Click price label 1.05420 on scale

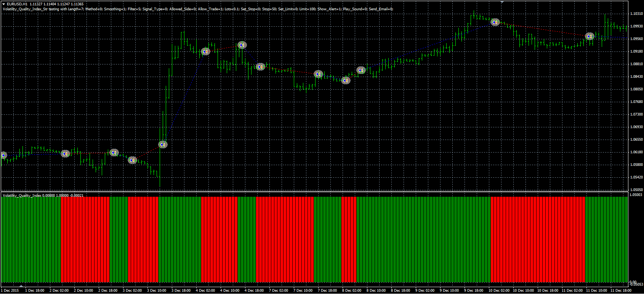tap(637, 177)
